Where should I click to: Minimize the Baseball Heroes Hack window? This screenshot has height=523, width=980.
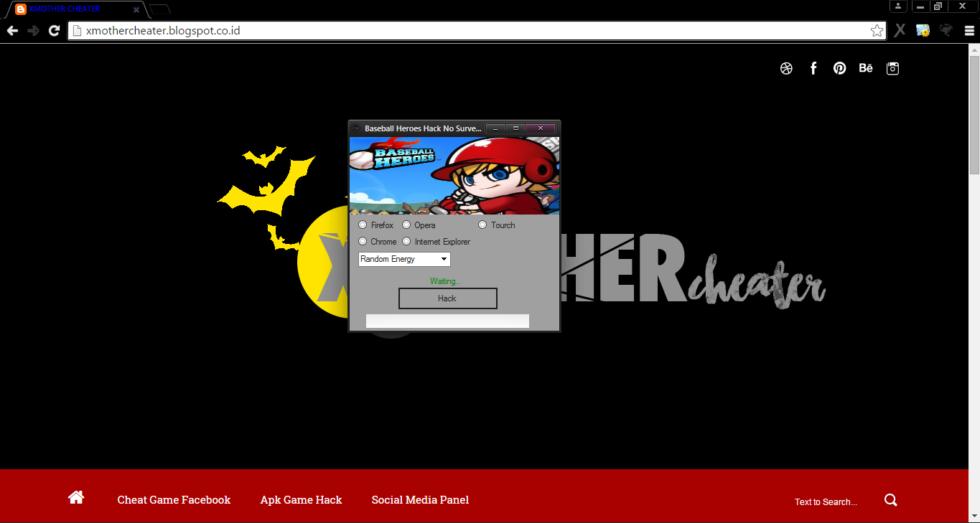click(495, 128)
